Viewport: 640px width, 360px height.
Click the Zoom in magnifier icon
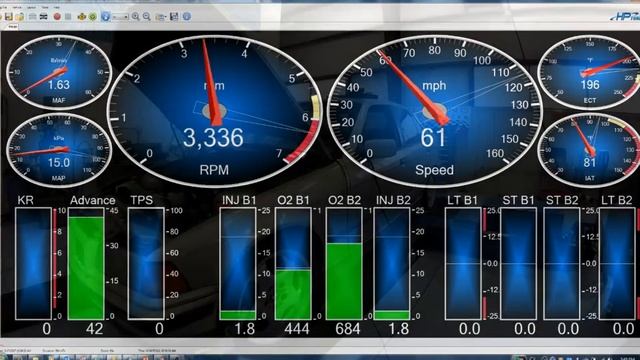(x=136, y=17)
